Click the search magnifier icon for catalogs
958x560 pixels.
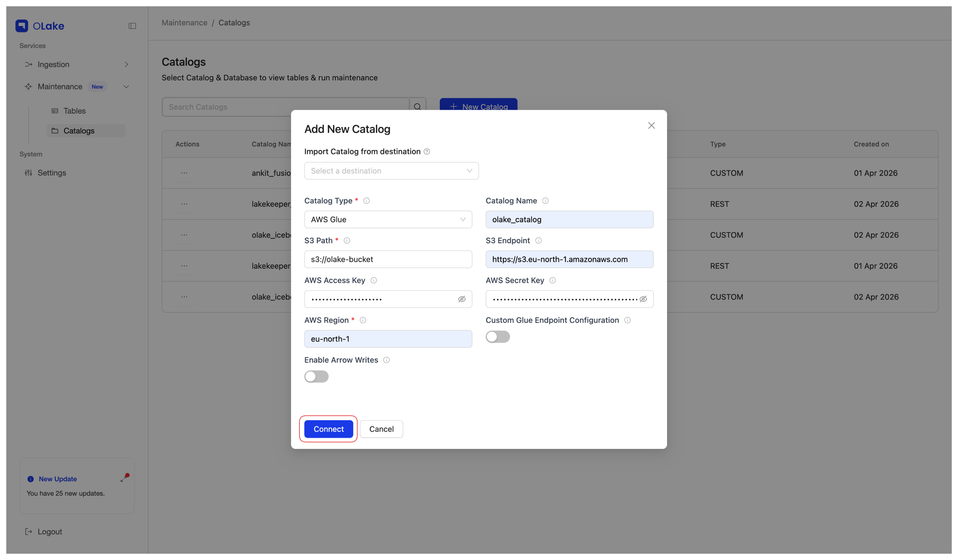click(417, 107)
